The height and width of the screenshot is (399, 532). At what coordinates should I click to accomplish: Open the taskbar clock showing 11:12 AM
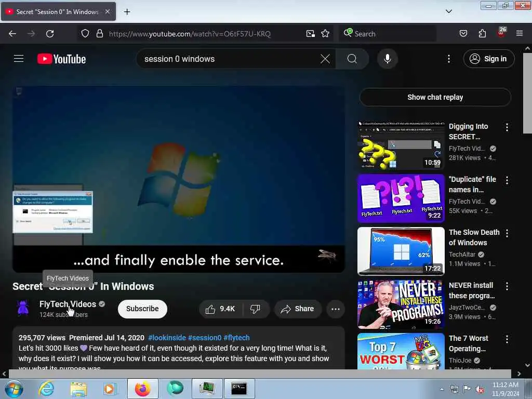click(x=505, y=389)
